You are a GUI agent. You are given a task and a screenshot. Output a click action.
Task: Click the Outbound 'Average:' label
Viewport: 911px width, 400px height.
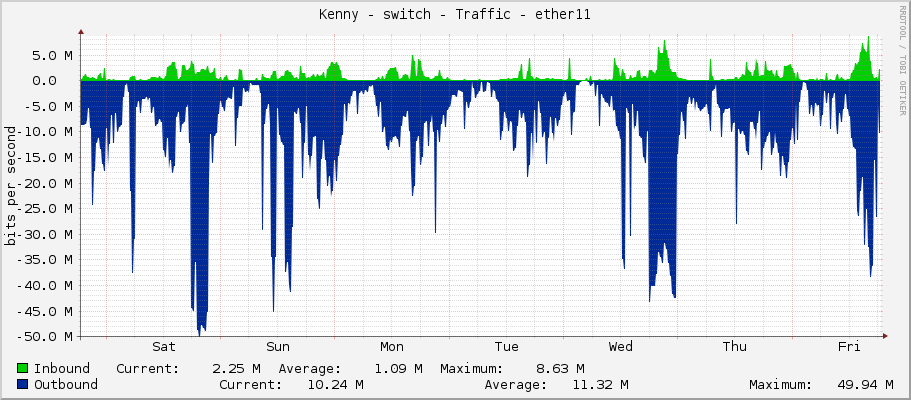[x=516, y=384]
